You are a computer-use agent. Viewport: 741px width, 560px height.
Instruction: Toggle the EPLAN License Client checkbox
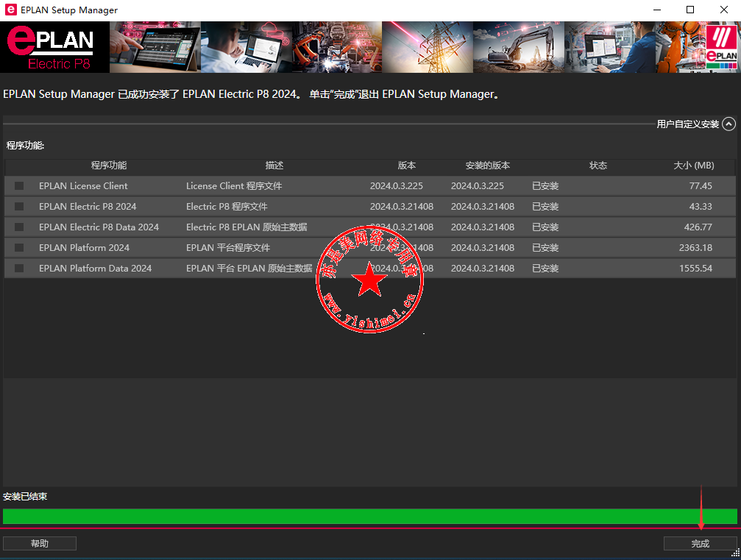tap(19, 185)
